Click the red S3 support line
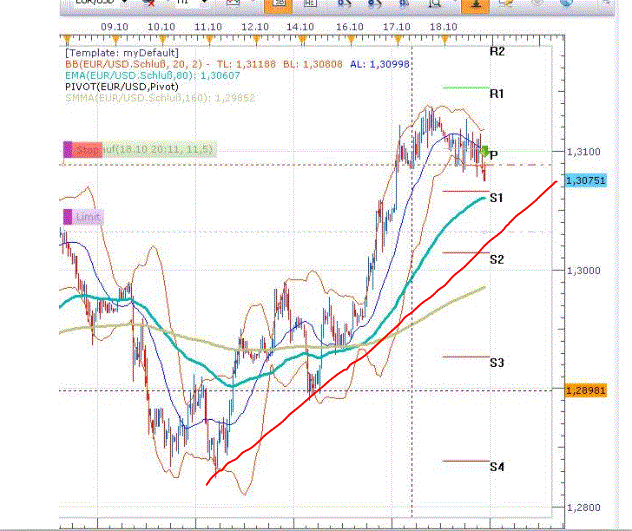Screen dimensions: 632x531 (466, 357)
